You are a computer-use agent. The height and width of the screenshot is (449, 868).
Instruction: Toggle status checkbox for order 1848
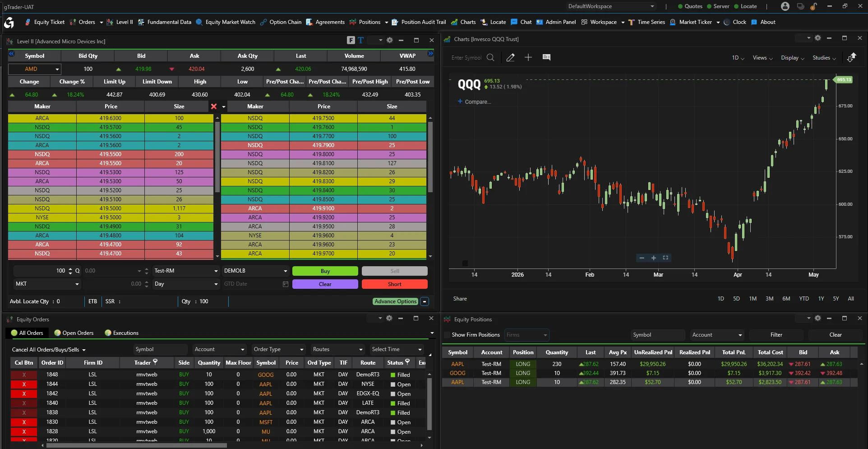pyautogui.click(x=393, y=375)
